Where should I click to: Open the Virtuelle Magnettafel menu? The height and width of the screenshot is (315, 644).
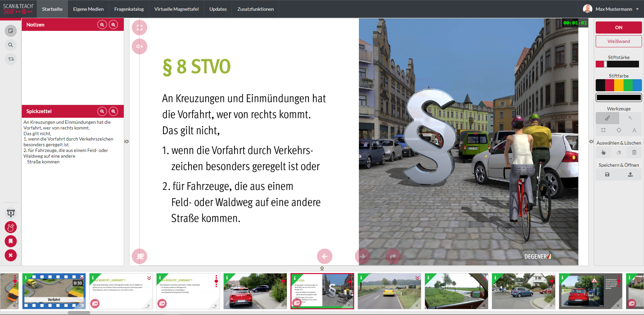tap(176, 9)
